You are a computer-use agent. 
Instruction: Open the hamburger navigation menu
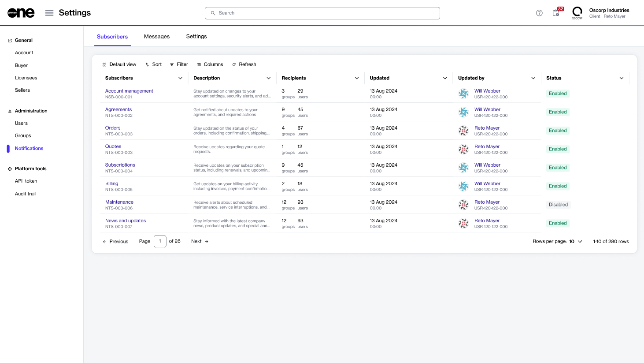49,13
